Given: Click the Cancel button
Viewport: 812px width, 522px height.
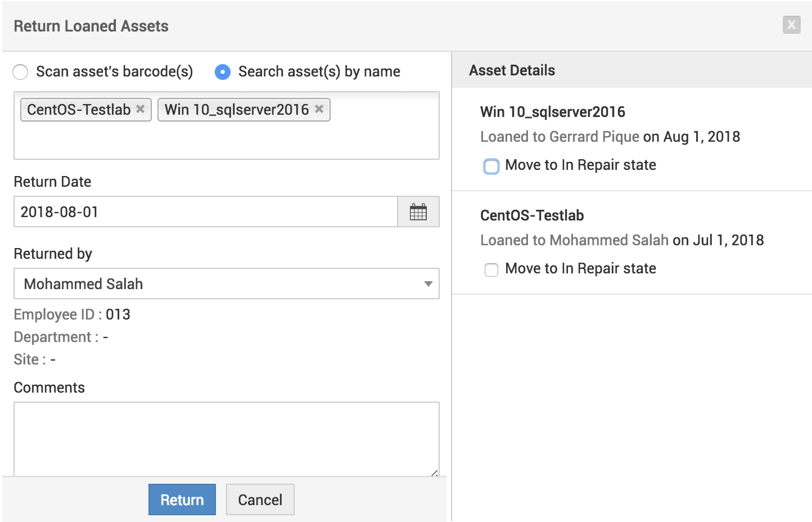Looking at the screenshot, I should pos(260,499).
